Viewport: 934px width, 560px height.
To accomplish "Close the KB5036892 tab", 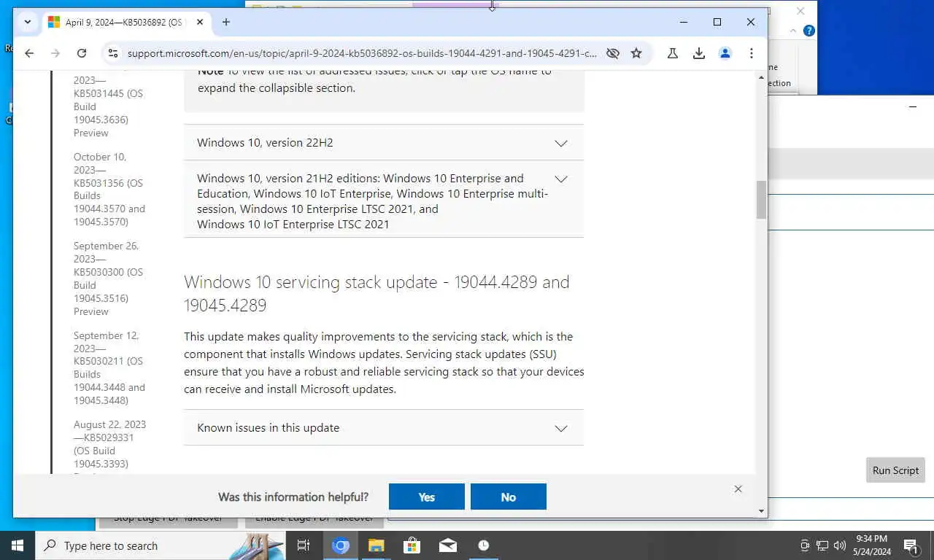I will coord(200,22).
